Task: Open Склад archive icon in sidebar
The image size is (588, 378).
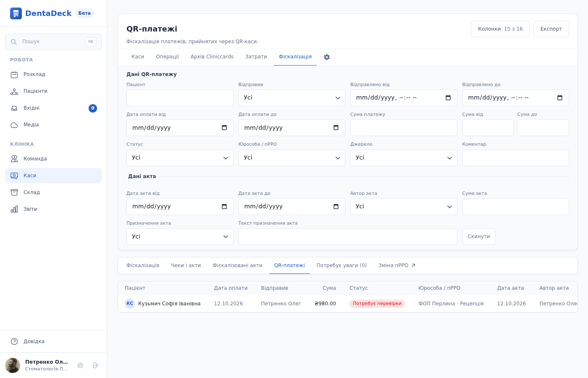Action: click(x=14, y=192)
